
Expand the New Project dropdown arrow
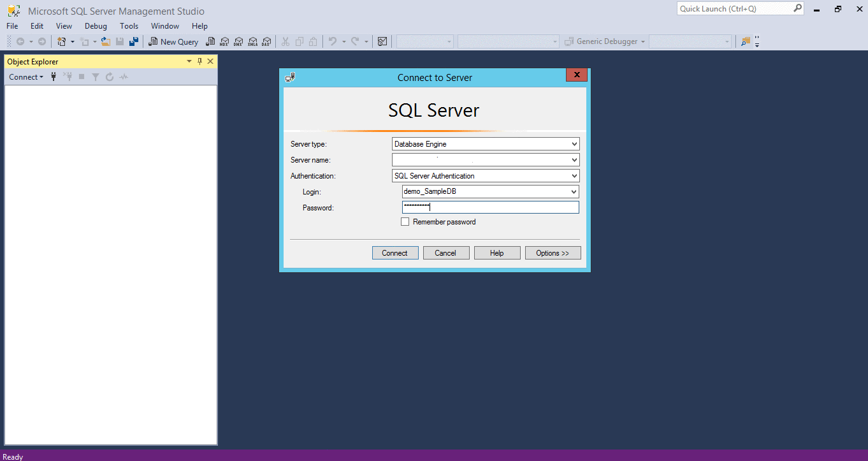coord(73,41)
